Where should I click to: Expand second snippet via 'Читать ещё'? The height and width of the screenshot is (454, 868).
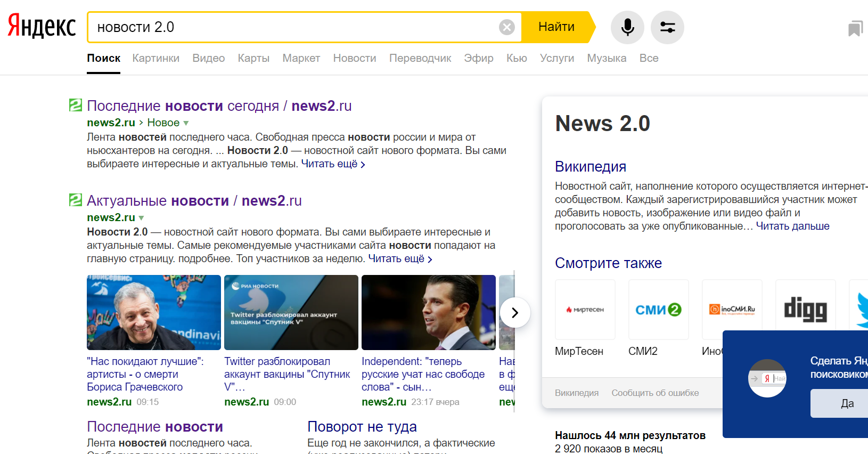400,259
